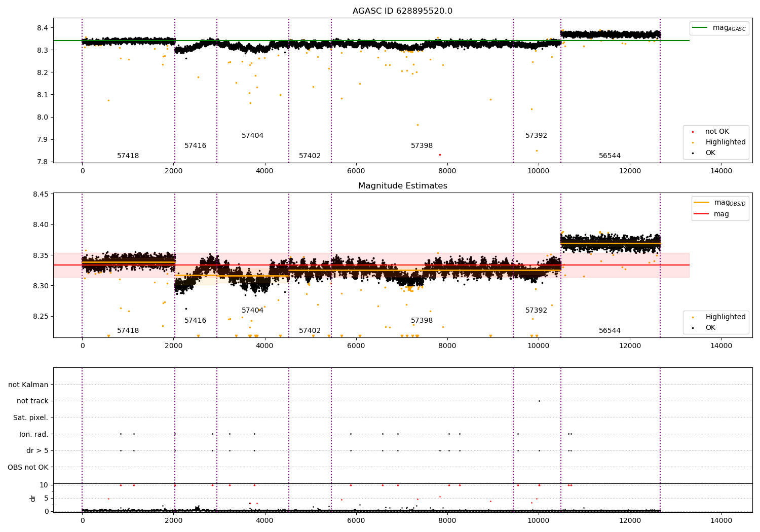The image size is (760, 532).
Task: Click the 8.40 y-axis tick label
Action: [x=40, y=225]
